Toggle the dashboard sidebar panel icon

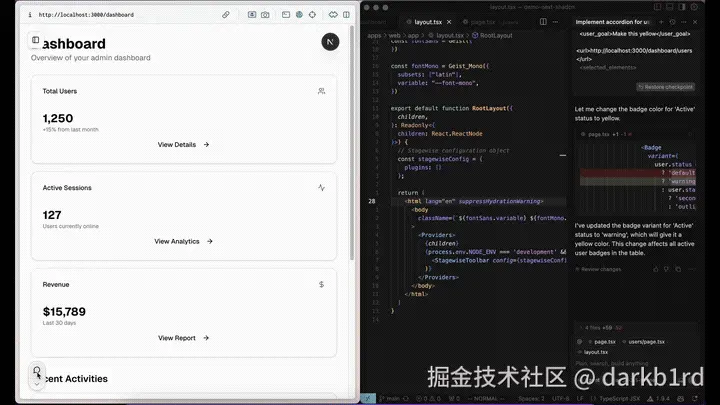coord(35,40)
